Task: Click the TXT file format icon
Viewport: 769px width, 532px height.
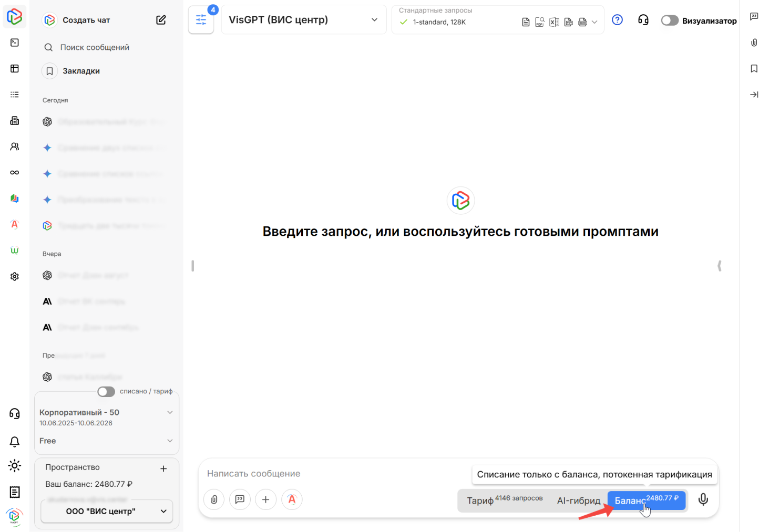Action: click(x=568, y=22)
